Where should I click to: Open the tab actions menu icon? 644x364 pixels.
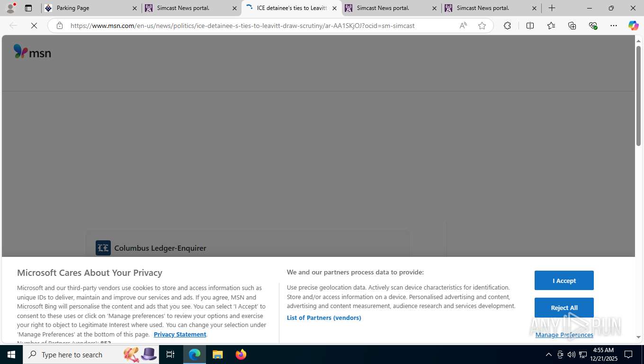click(x=28, y=8)
